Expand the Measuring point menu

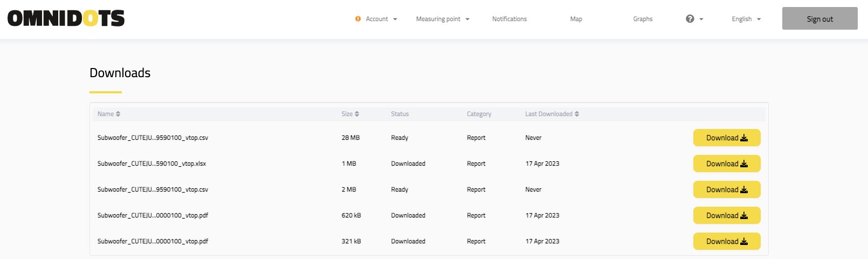[x=443, y=19]
